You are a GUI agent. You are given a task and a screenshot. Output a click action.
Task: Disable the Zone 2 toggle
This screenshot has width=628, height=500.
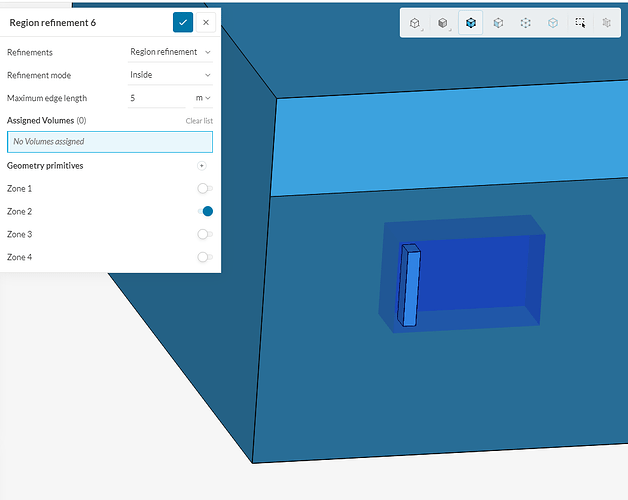click(205, 212)
